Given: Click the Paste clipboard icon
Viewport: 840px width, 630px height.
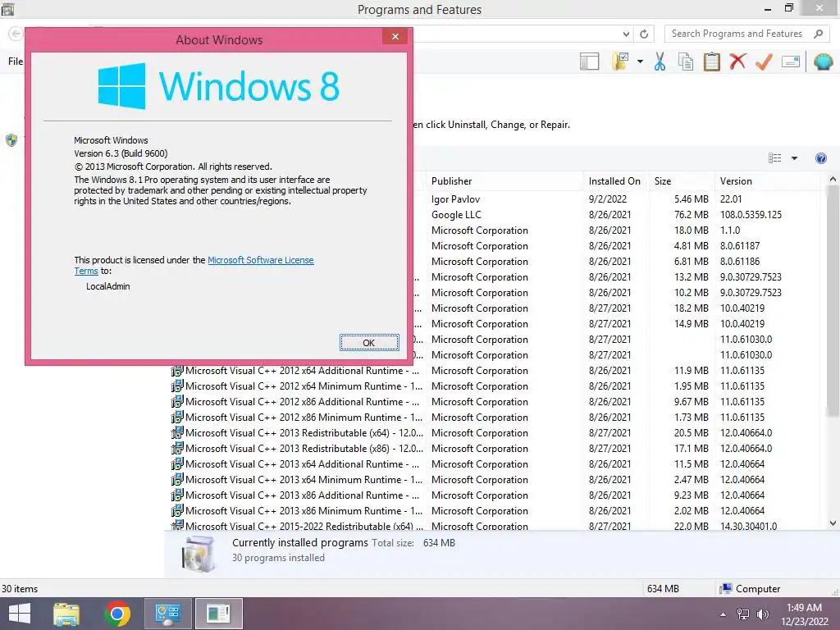Looking at the screenshot, I should (x=711, y=62).
